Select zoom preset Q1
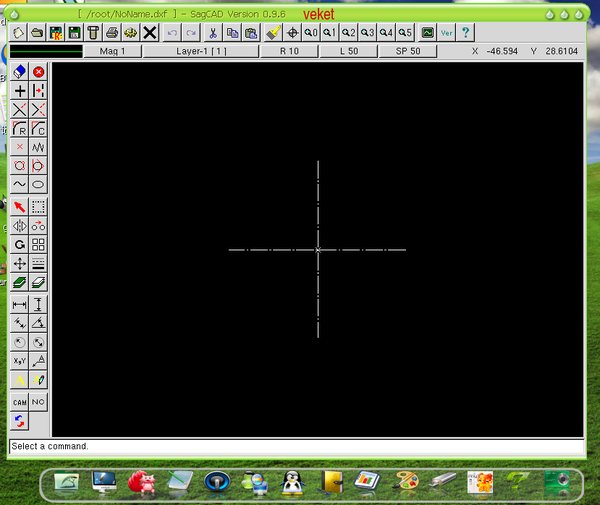The width and height of the screenshot is (600, 505). click(x=329, y=33)
